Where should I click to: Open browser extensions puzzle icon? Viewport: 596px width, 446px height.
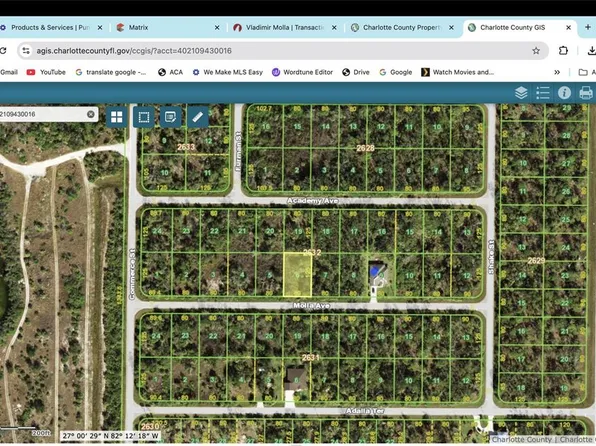[x=563, y=51]
